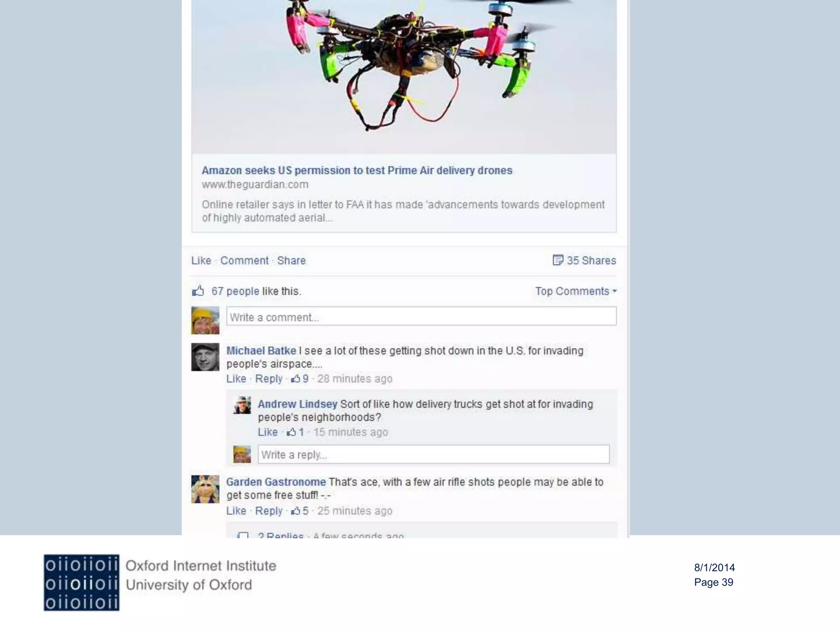
Task: Share the Amazon drones post
Action: pos(291,260)
